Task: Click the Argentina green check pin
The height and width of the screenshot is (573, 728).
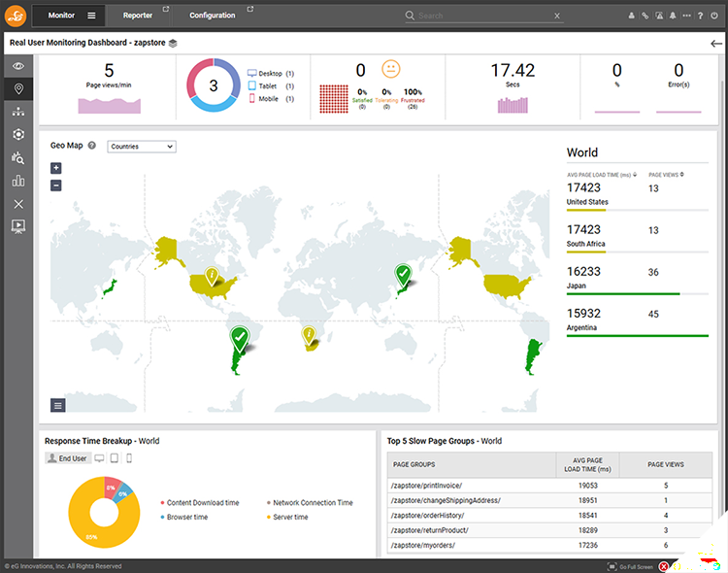Action: point(240,338)
